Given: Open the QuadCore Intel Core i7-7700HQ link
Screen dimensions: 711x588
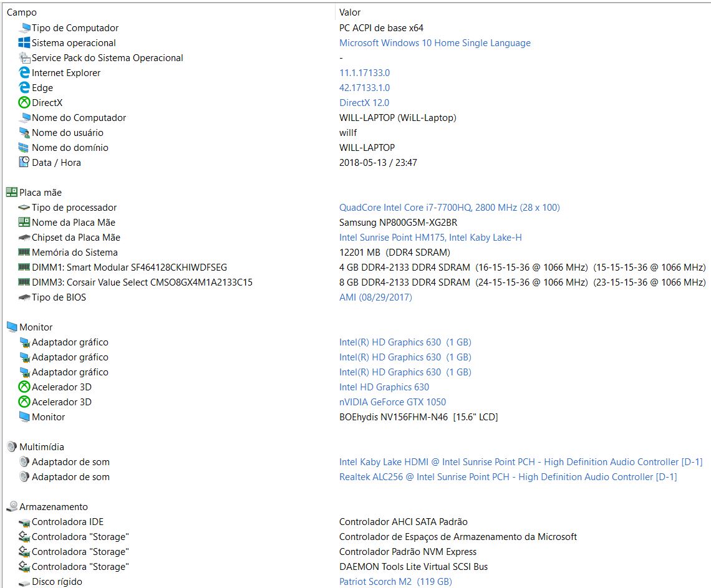Looking at the screenshot, I should [449, 207].
